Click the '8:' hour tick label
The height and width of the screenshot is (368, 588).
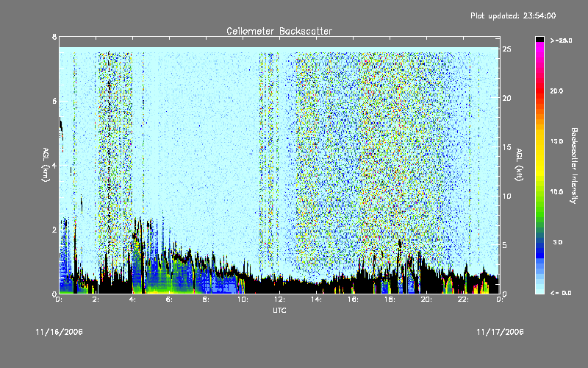[206, 300]
